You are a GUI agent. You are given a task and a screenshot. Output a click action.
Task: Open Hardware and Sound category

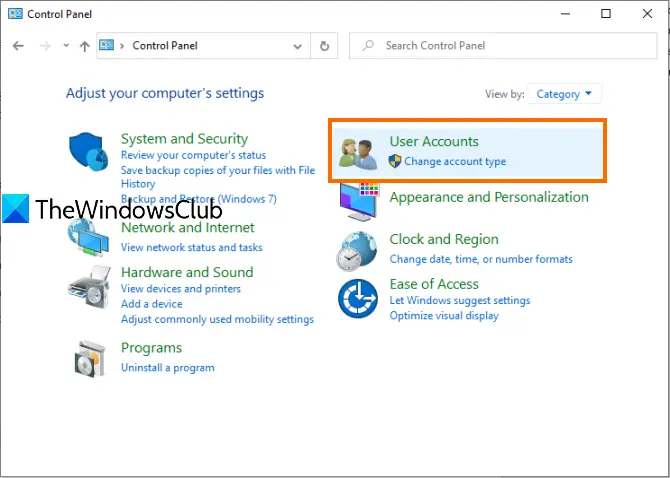tap(187, 273)
